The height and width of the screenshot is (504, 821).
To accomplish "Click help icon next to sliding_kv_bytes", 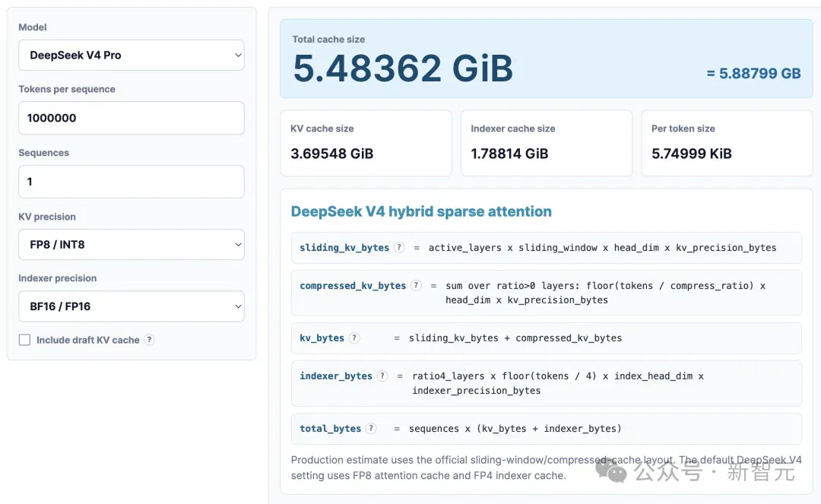I will click(399, 248).
